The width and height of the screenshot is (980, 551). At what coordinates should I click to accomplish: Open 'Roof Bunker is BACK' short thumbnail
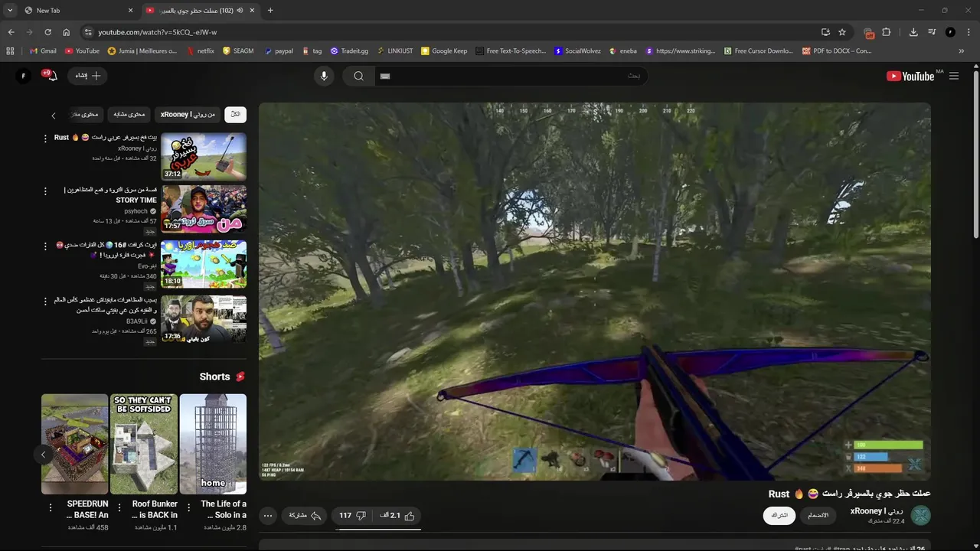point(144,444)
